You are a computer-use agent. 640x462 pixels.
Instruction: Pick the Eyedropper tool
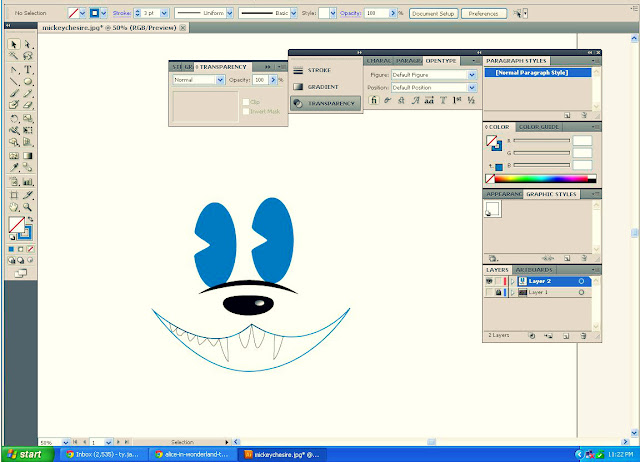coord(13,167)
